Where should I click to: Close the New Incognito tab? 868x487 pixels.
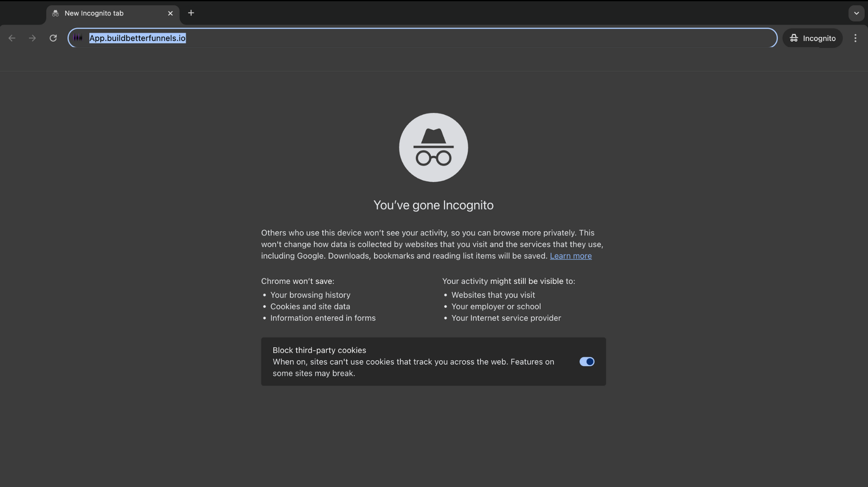tap(170, 14)
